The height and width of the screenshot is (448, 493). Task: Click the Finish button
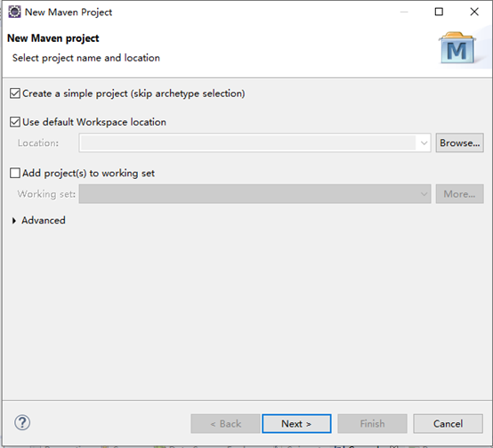(372, 424)
